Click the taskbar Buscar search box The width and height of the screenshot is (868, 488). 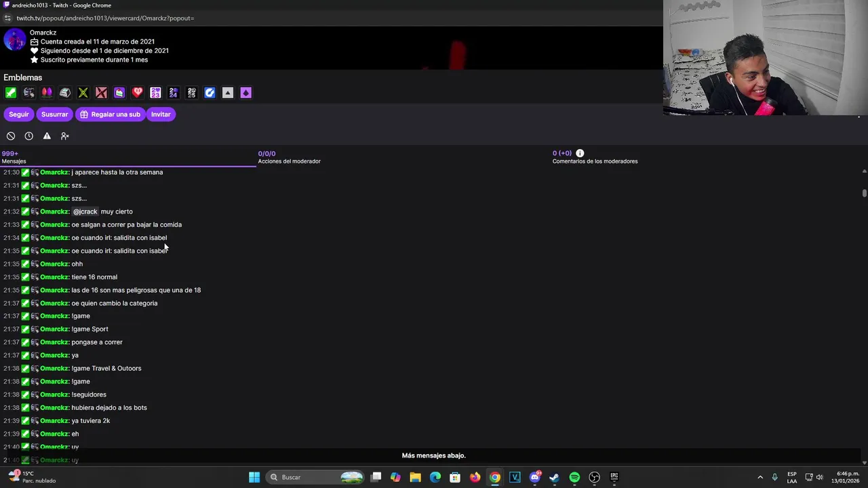(x=316, y=477)
